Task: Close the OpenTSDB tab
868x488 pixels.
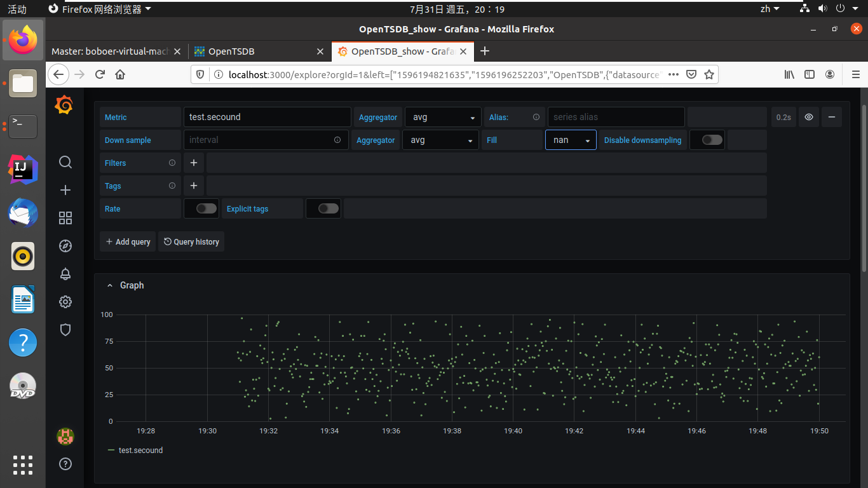Action: coord(320,51)
